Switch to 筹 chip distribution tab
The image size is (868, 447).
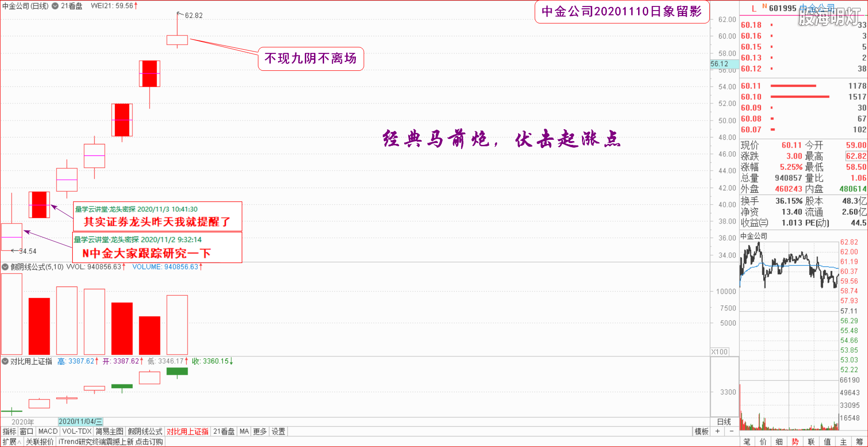click(x=860, y=442)
